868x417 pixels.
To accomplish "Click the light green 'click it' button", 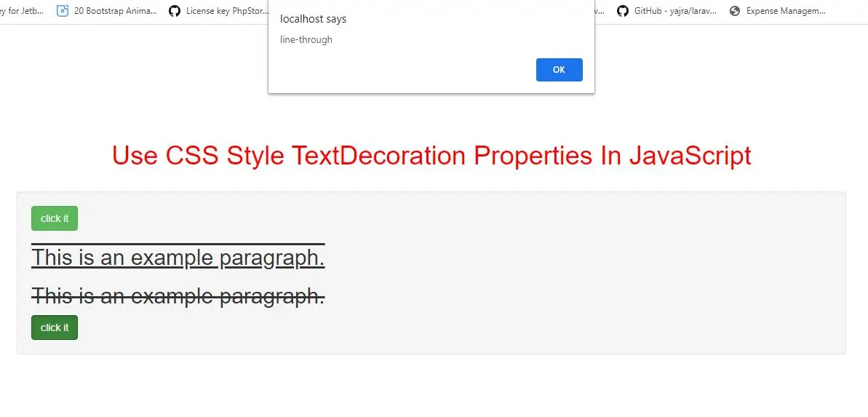I will (55, 218).
